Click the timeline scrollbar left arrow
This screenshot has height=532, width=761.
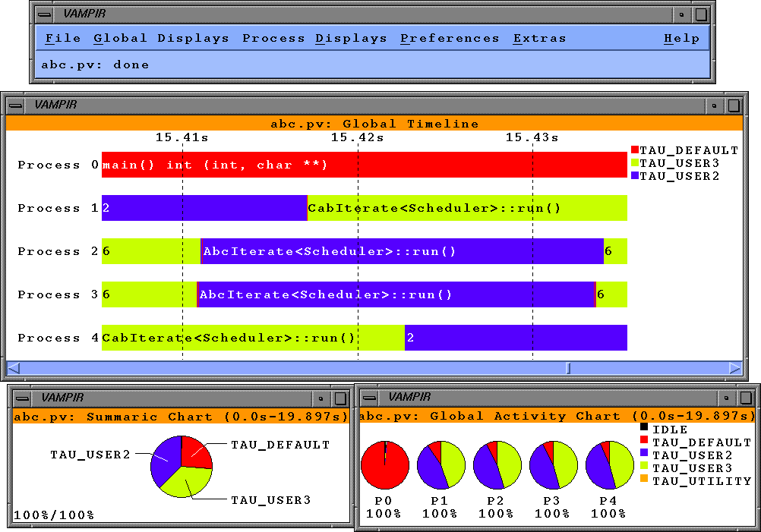coord(14,368)
